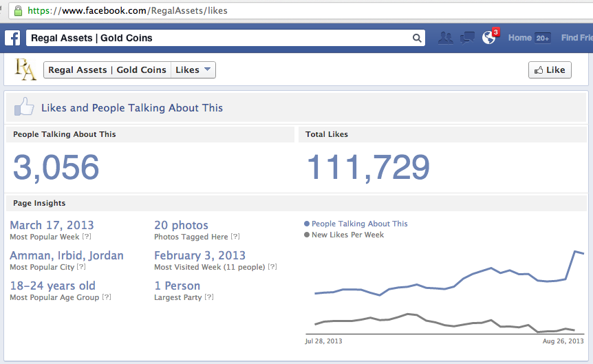Screen dimensions: 593x364
Task: Click the blue chart line peak
Action: (x=575, y=251)
